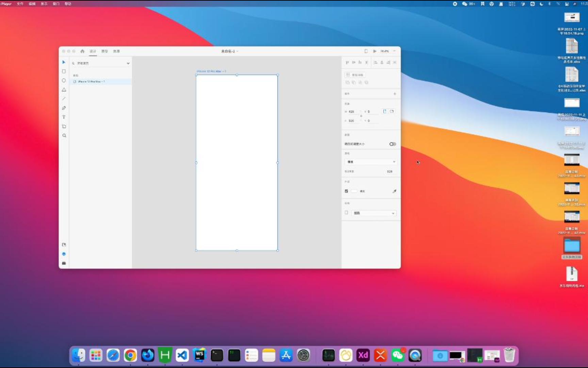Image resolution: width=588 pixels, height=368 pixels.
Task: Switch to the Share tab
Action: point(116,51)
